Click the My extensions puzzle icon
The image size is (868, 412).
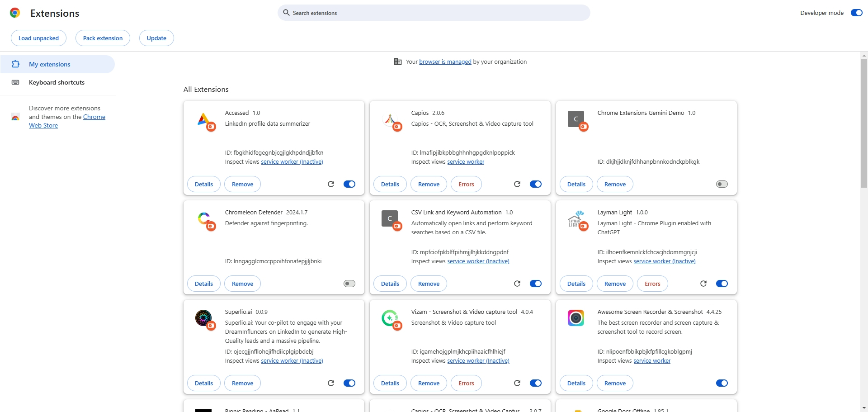[15, 64]
